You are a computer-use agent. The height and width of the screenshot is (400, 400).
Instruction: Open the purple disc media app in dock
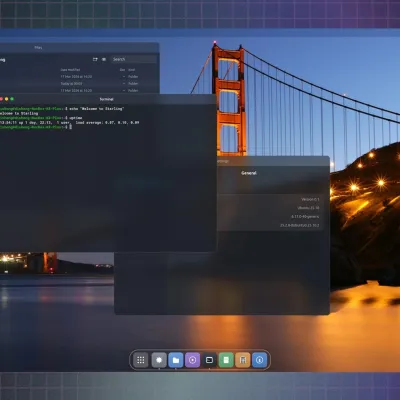point(192,360)
